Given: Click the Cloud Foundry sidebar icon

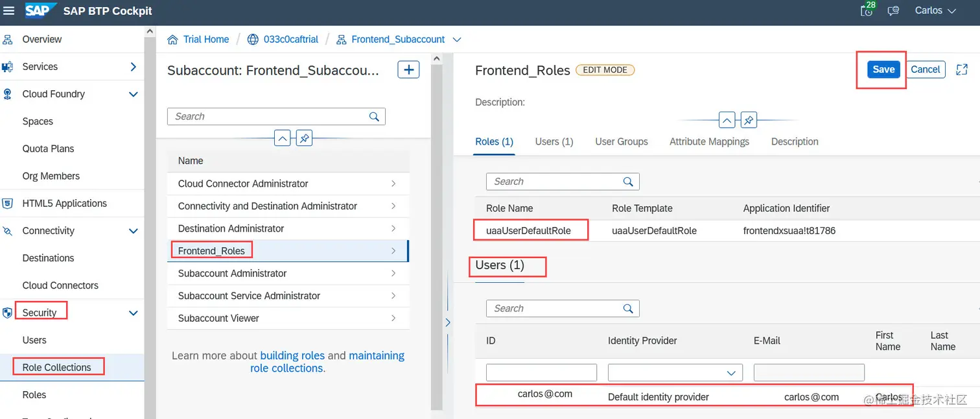Looking at the screenshot, I should pyautogui.click(x=8, y=94).
